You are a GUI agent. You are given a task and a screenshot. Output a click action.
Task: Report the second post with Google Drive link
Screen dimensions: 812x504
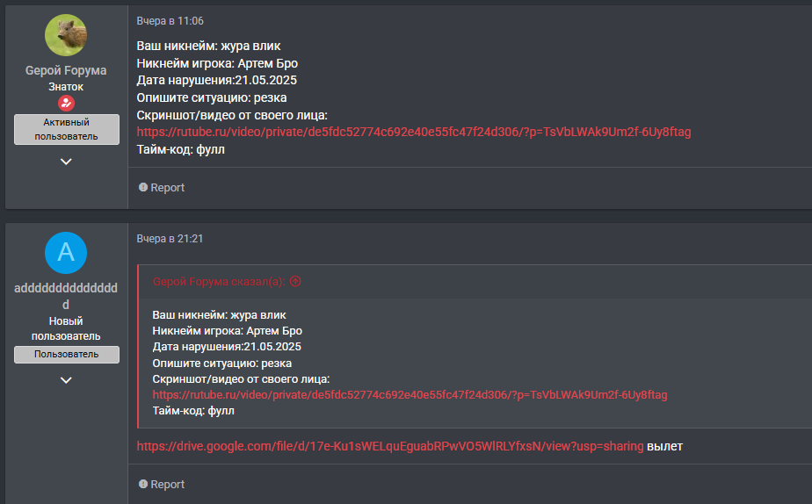[x=162, y=484]
